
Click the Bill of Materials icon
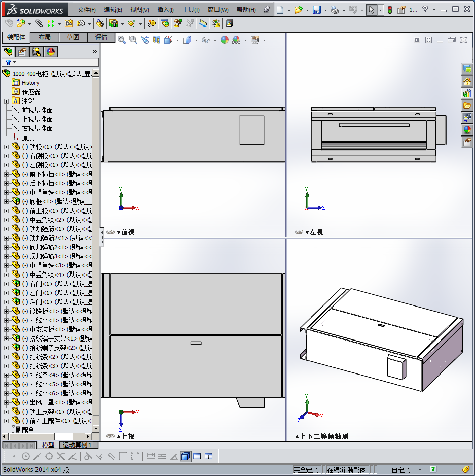[165, 23]
